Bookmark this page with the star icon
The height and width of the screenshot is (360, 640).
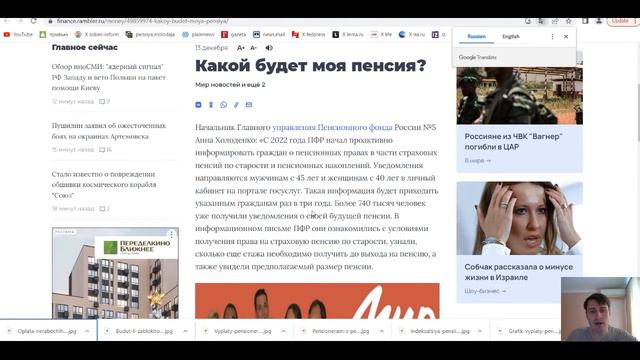tap(569, 21)
